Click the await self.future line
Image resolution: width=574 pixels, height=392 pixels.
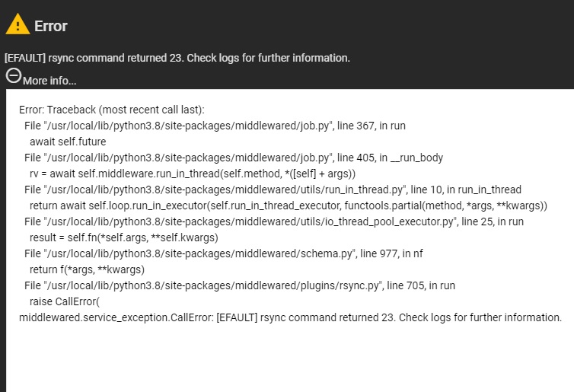click(68, 142)
